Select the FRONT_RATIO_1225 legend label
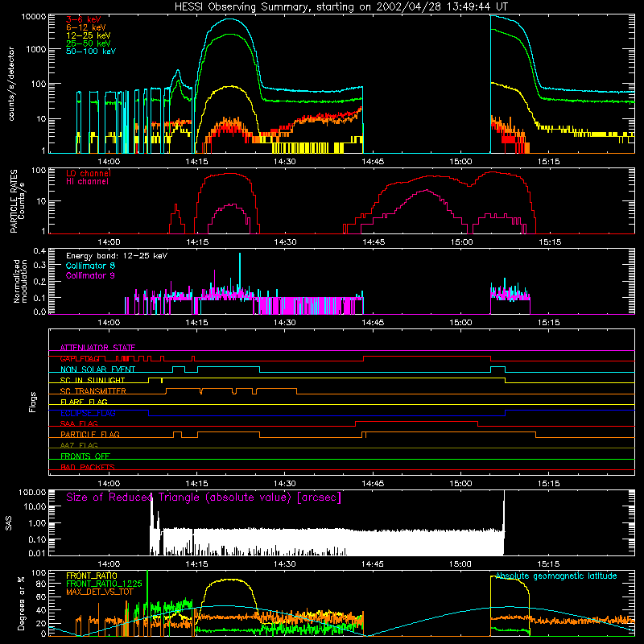644x644 pixels. 104,584
